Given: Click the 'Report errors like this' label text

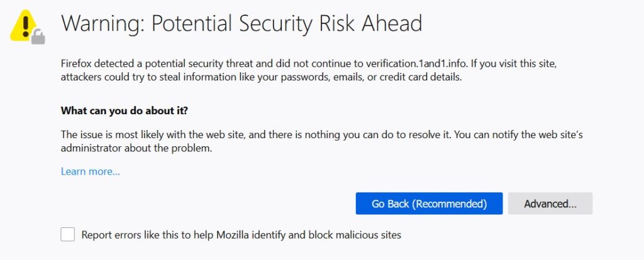Looking at the screenshot, I should [x=124, y=235].
